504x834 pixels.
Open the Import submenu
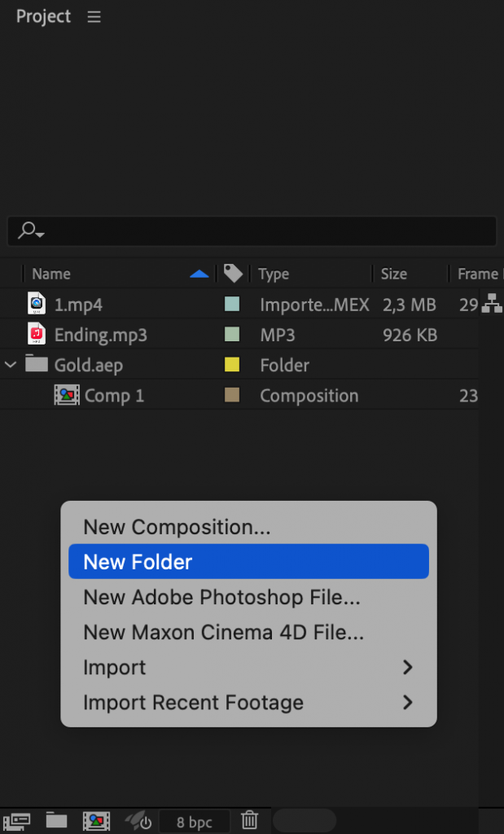coord(114,667)
